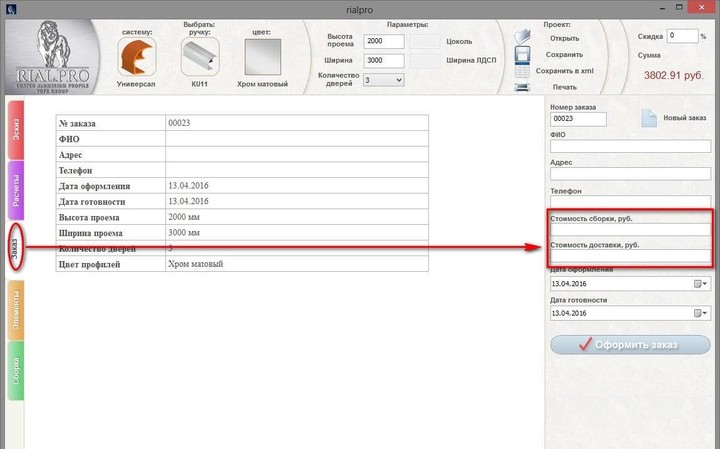Choose the KU11 handle icon
This screenshot has height=449, width=720.
[199, 59]
